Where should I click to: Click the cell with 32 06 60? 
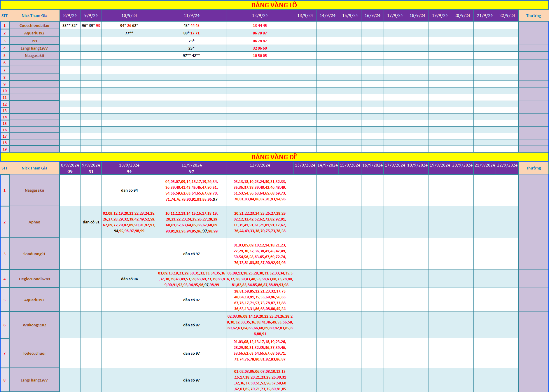point(260,48)
